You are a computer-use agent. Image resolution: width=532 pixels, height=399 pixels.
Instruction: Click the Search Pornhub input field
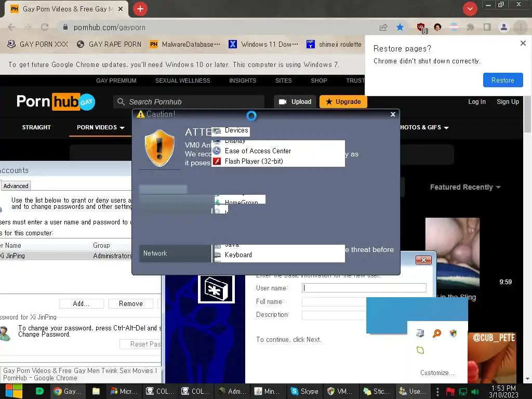(189, 102)
